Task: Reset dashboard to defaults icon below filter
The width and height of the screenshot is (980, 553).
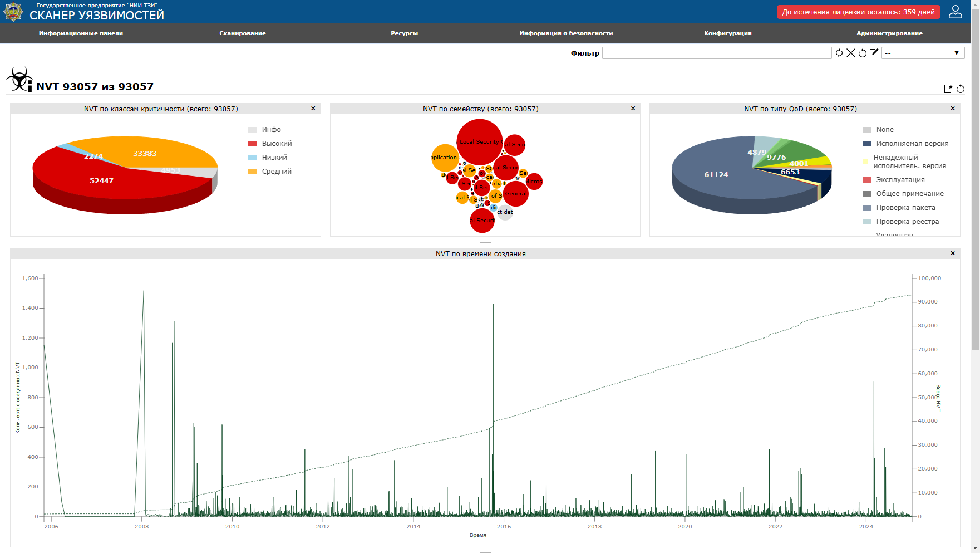Action: [961, 89]
